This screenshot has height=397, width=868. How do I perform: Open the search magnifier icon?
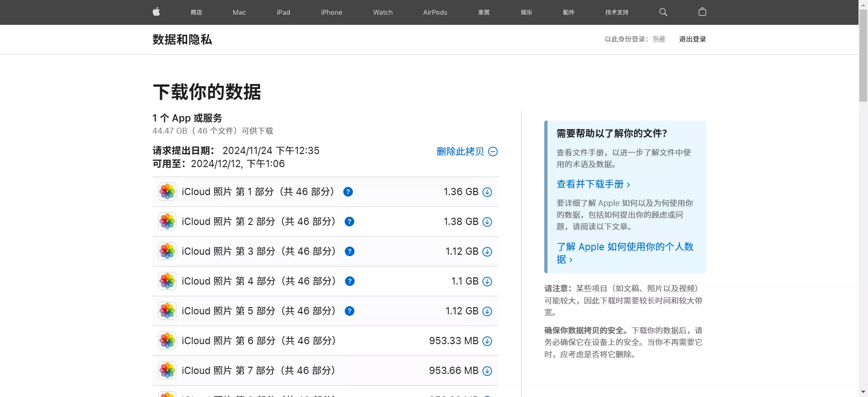[663, 12]
